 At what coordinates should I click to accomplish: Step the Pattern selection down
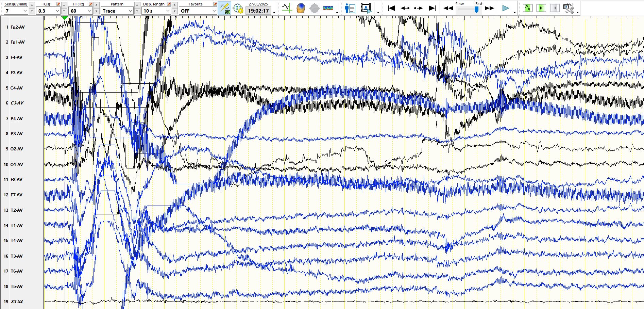(x=137, y=11)
